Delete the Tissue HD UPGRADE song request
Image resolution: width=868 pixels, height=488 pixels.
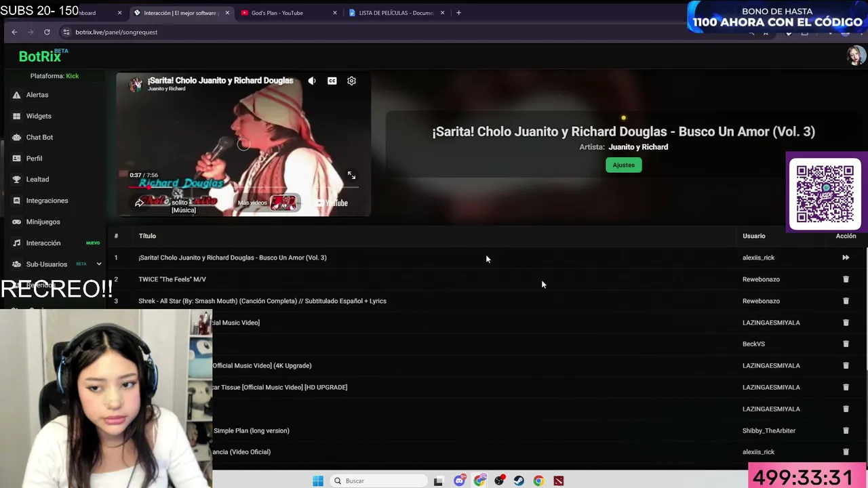pyautogui.click(x=846, y=387)
